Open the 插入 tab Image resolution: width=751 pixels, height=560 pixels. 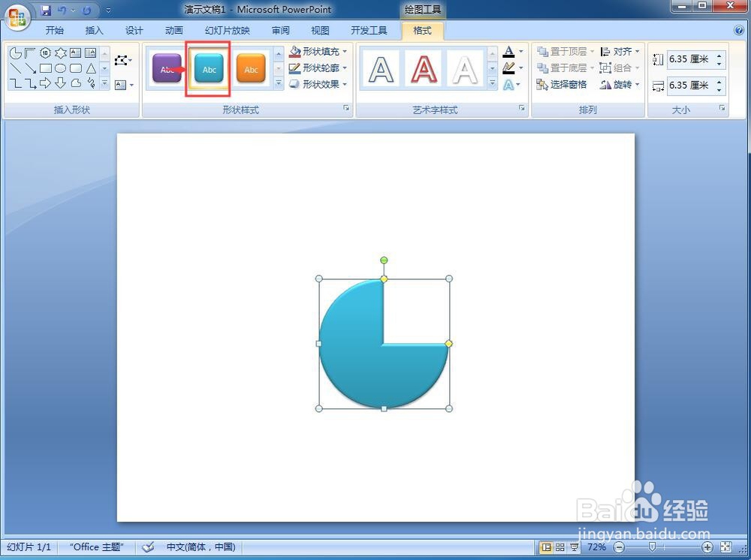click(x=95, y=31)
